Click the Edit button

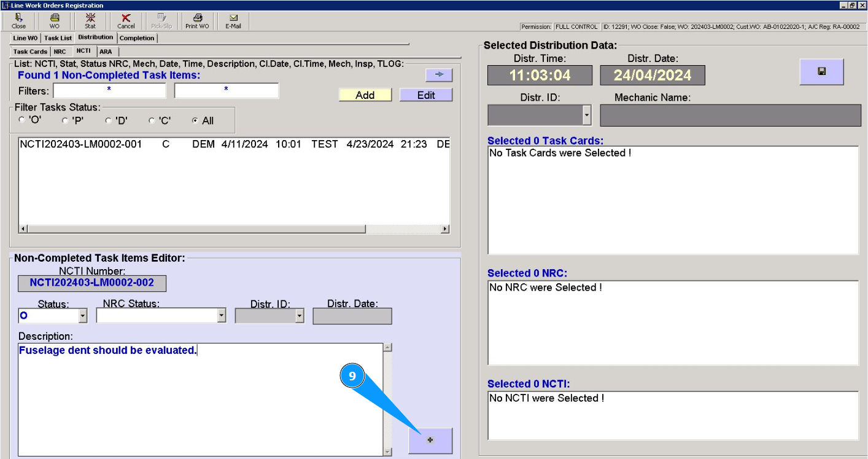[426, 95]
